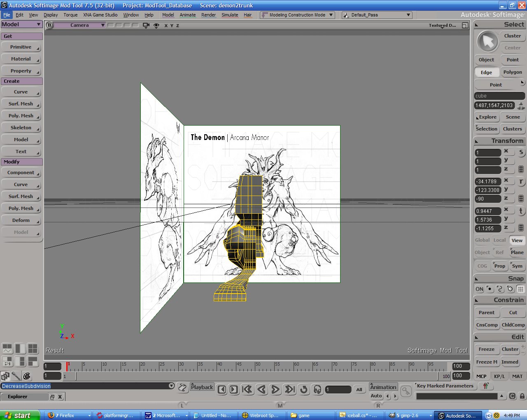Select single four-pane layout icon
Image resolution: width=527 pixels, height=420 pixels.
tap(33, 348)
